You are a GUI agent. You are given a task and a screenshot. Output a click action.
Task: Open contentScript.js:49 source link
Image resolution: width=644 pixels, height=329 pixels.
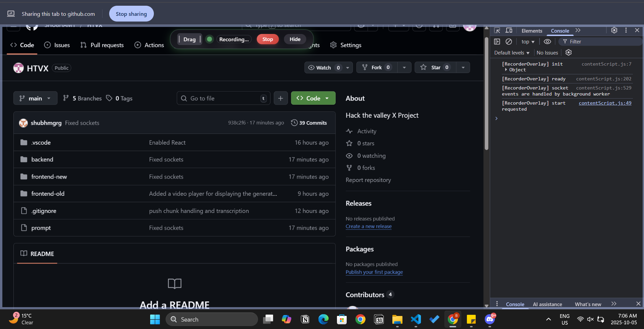pos(605,103)
